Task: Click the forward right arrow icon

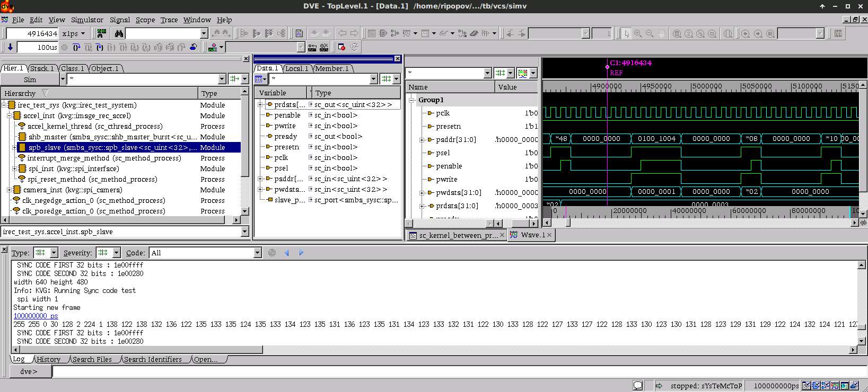Action: point(354,33)
